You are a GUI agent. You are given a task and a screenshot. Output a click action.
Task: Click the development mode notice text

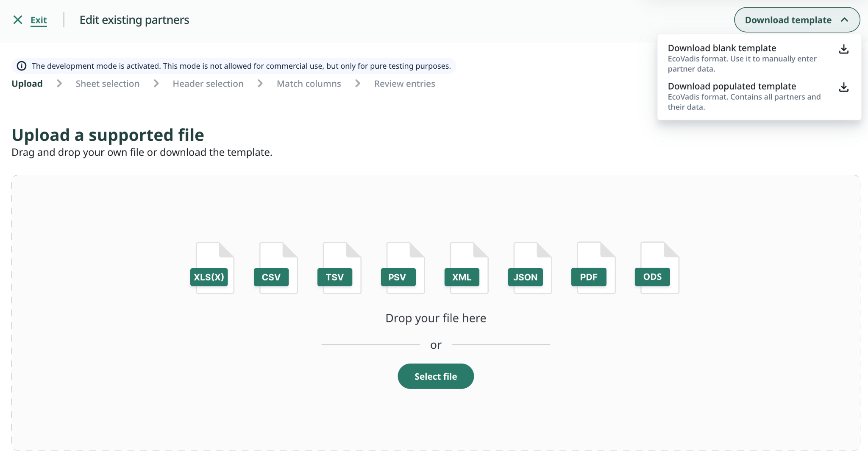pos(241,66)
